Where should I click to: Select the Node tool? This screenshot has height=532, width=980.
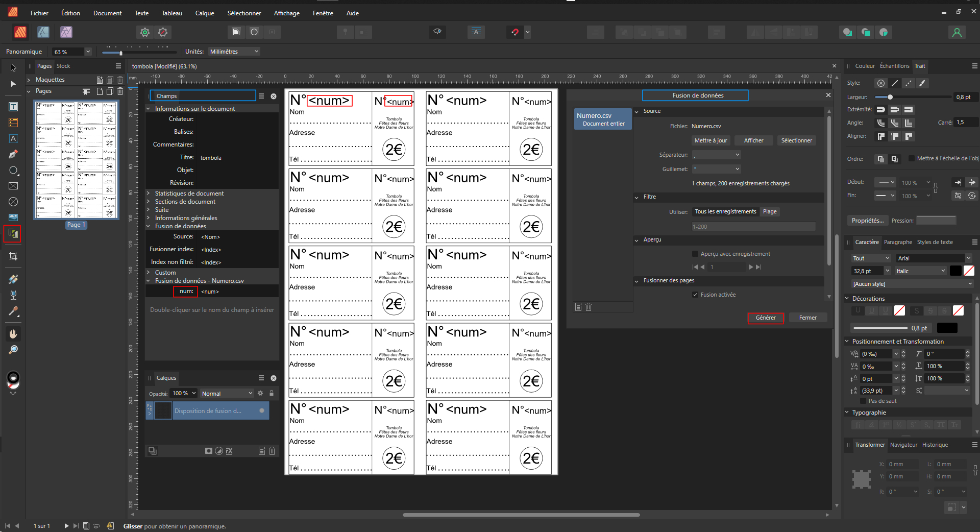(x=13, y=84)
